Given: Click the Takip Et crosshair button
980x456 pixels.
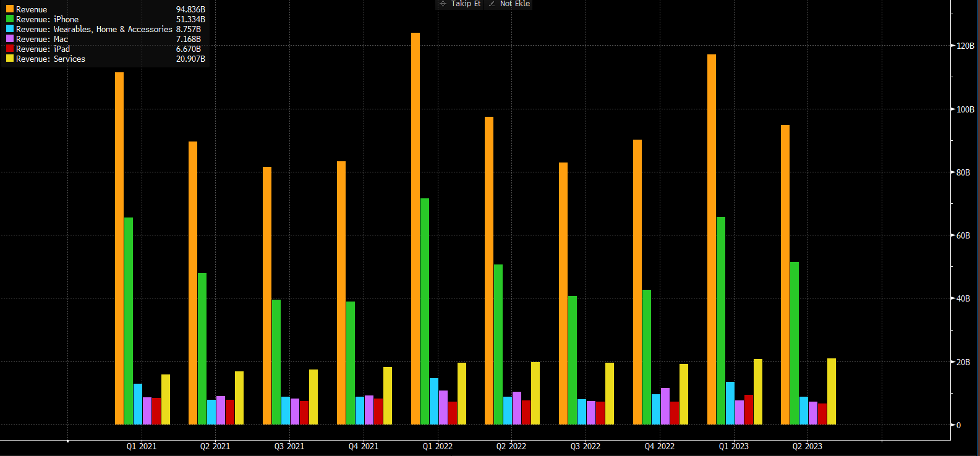Looking at the screenshot, I should point(459,4).
